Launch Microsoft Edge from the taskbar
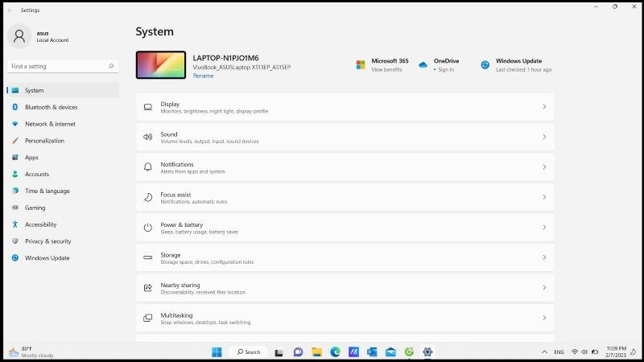Screen dimensions: 644x362 click(335, 352)
